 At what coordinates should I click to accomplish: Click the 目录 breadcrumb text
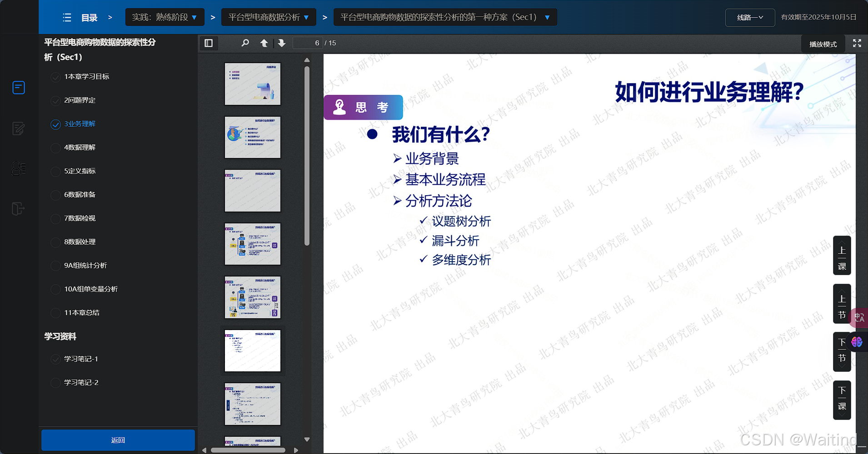tap(89, 18)
